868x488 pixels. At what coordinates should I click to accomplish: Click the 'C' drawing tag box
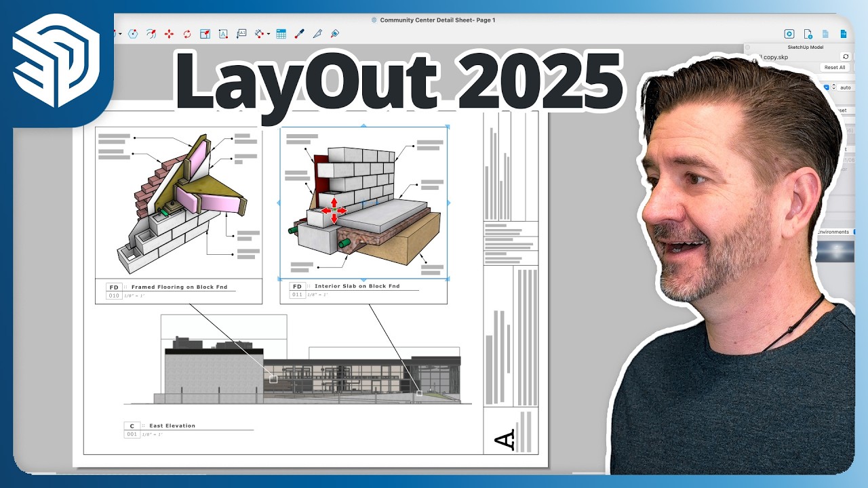pos(132,426)
